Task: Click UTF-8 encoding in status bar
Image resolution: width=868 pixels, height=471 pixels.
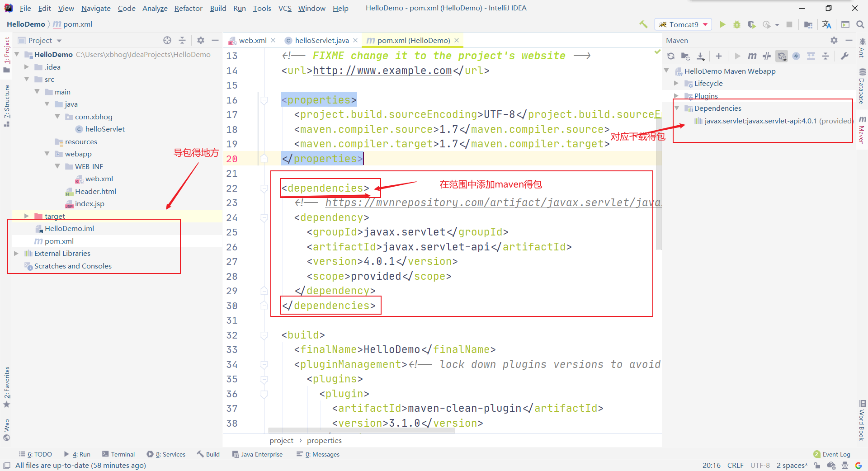Action: pyautogui.click(x=760, y=465)
